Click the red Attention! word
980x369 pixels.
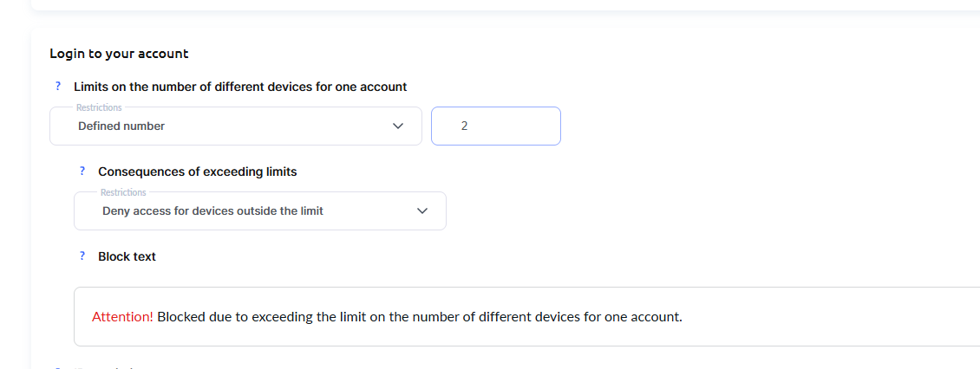click(x=122, y=317)
